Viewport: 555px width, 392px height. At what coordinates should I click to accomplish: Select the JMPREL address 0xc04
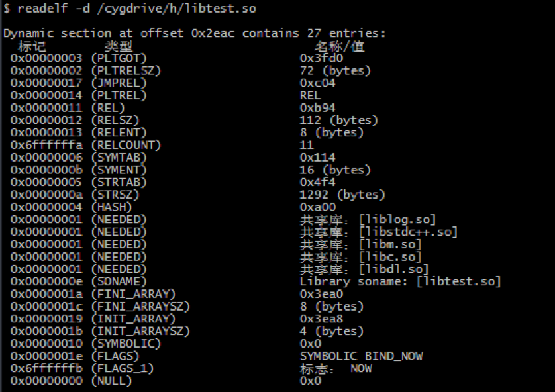[317, 83]
